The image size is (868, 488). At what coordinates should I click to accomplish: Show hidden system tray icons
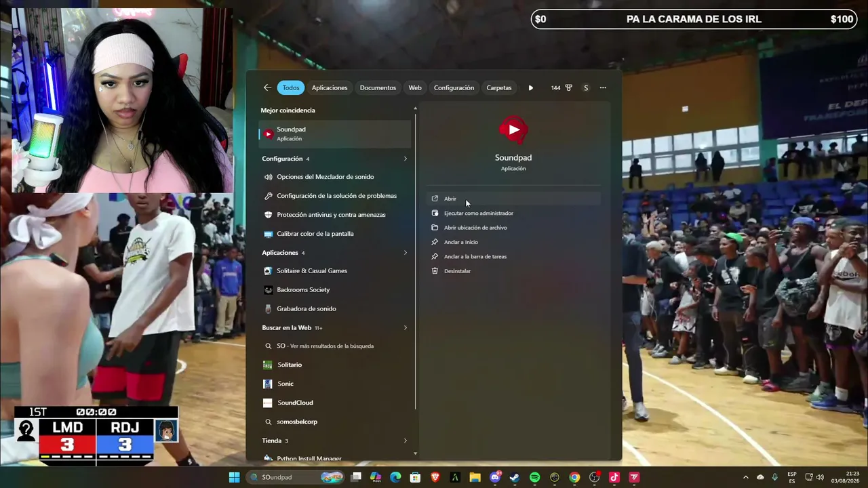tap(746, 477)
